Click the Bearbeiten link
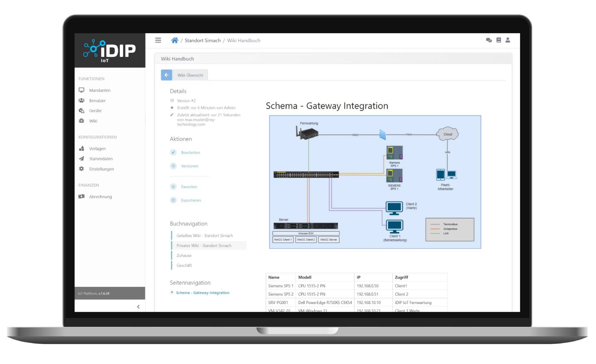Viewport: 596px width, 364px height. 190,153
